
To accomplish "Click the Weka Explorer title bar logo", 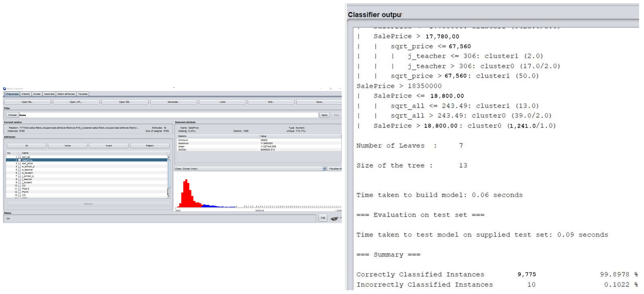I will [4, 89].
